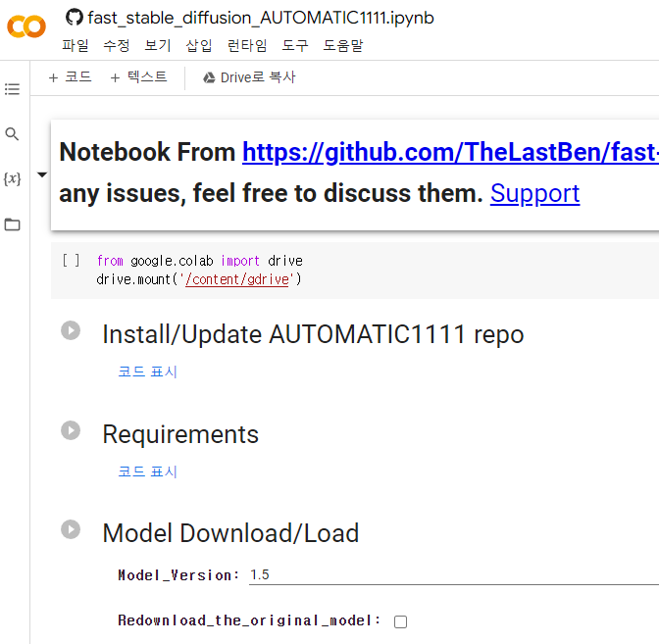Viewport: 659px width, 644px height.
Task: Click the Colab logo
Action: 26,26
